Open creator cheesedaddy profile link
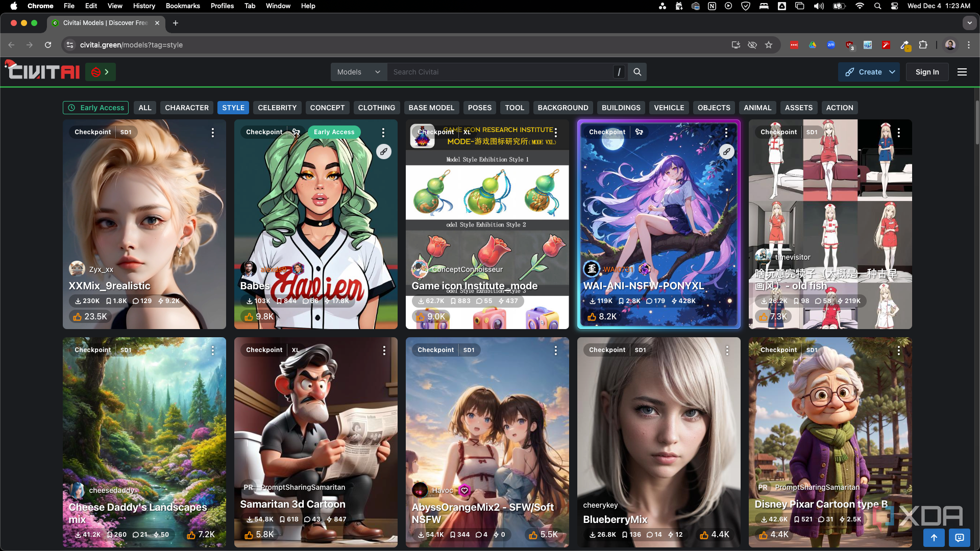 click(112, 490)
